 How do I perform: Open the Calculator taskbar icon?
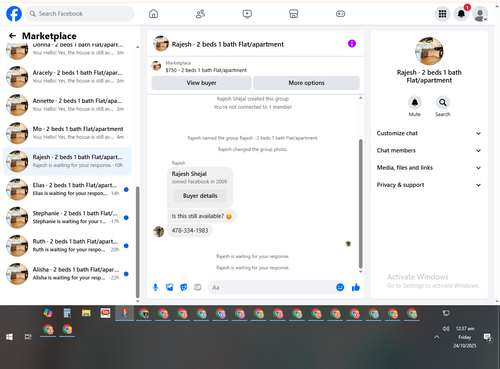67,313
